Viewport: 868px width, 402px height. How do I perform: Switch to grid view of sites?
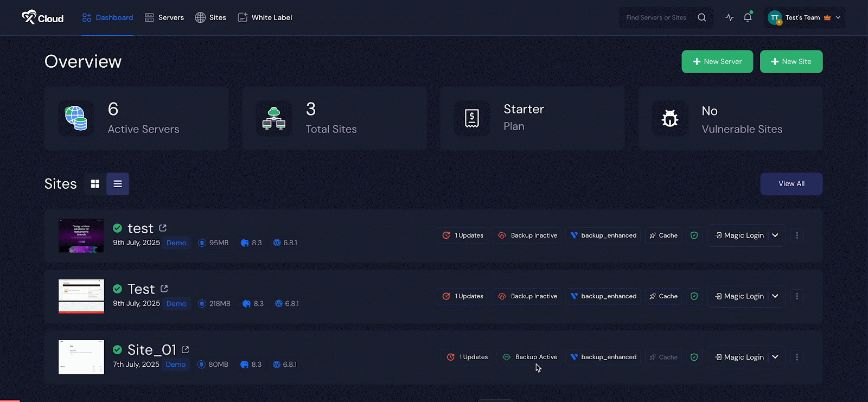tap(95, 184)
